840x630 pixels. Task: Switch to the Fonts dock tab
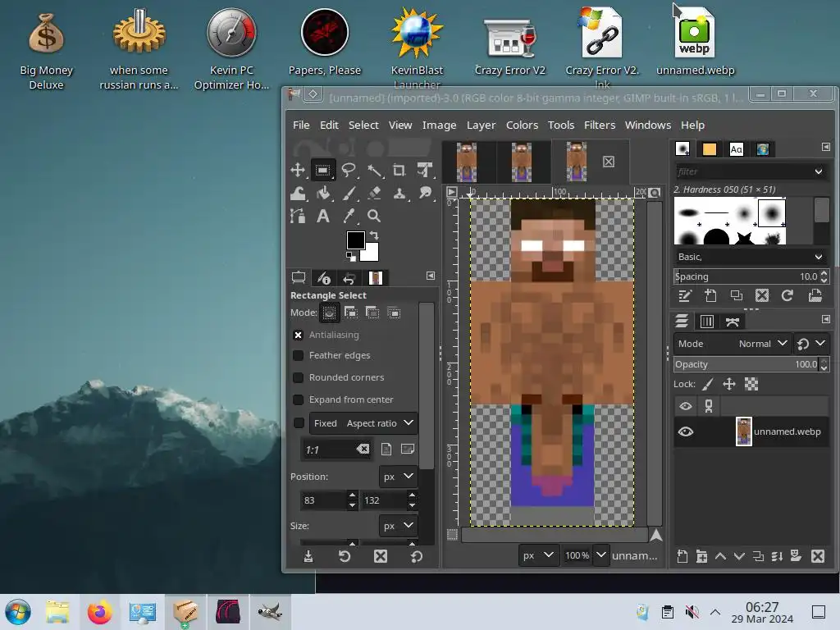click(736, 148)
